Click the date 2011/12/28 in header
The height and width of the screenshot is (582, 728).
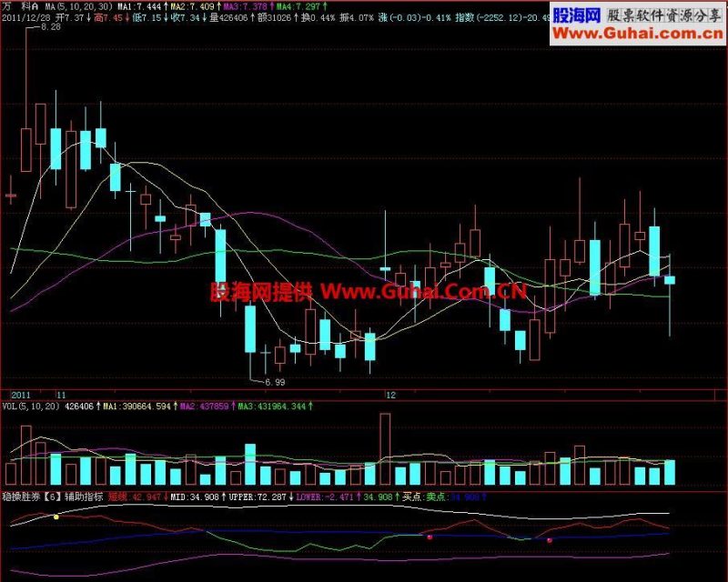click(26, 18)
